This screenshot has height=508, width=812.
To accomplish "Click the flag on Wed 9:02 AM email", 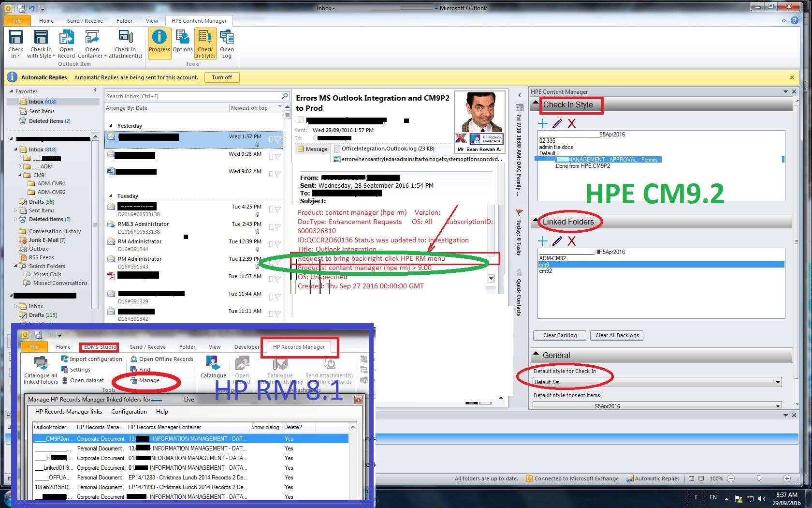I will [277, 174].
